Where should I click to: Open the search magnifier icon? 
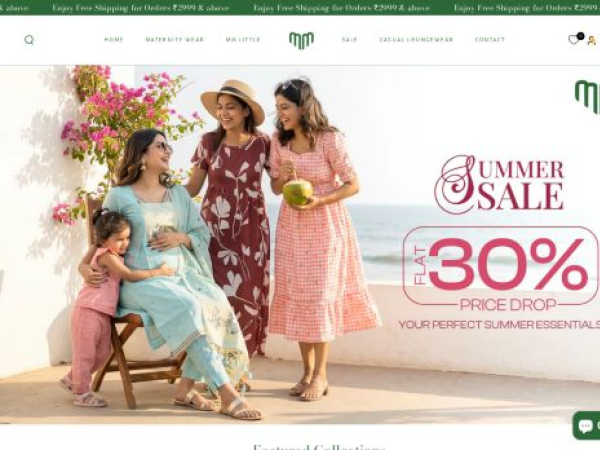coord(29,40)
